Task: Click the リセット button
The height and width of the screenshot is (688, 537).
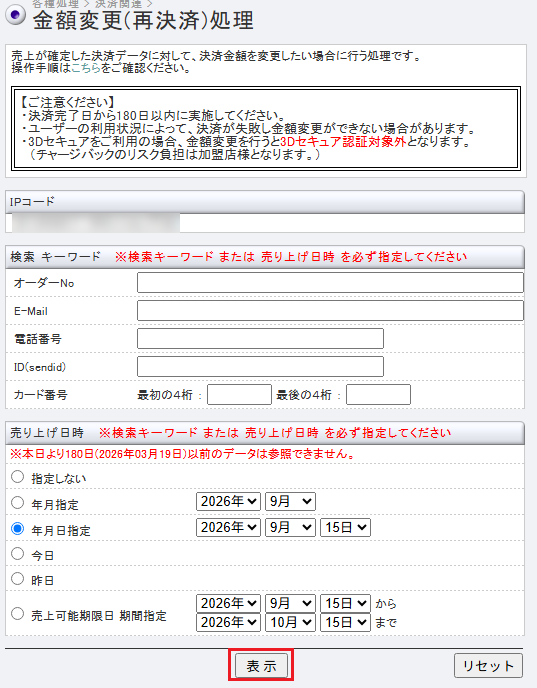Action: (x=488, y=666)
